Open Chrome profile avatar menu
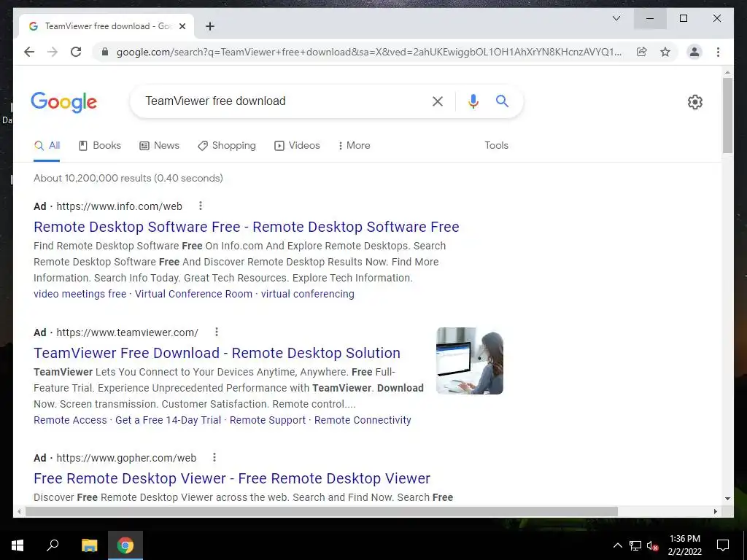Screen dimensions: 747x560 (694, 52)
